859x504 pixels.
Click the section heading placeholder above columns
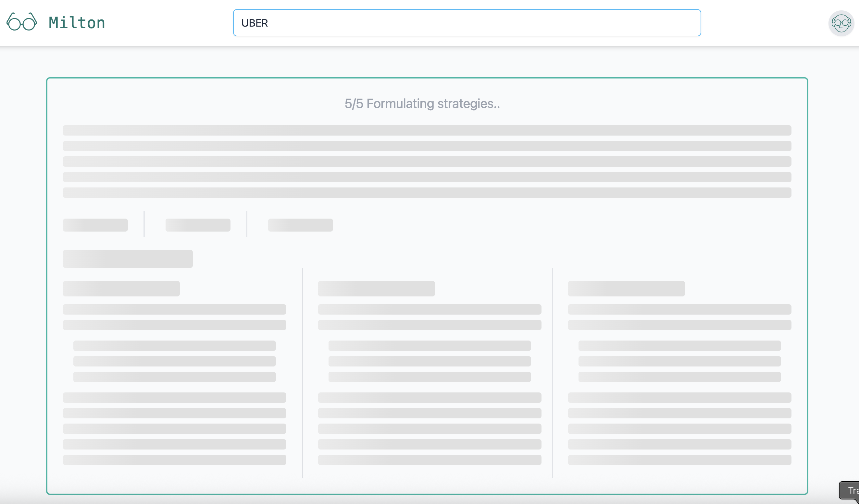click(x=128, y=259)
